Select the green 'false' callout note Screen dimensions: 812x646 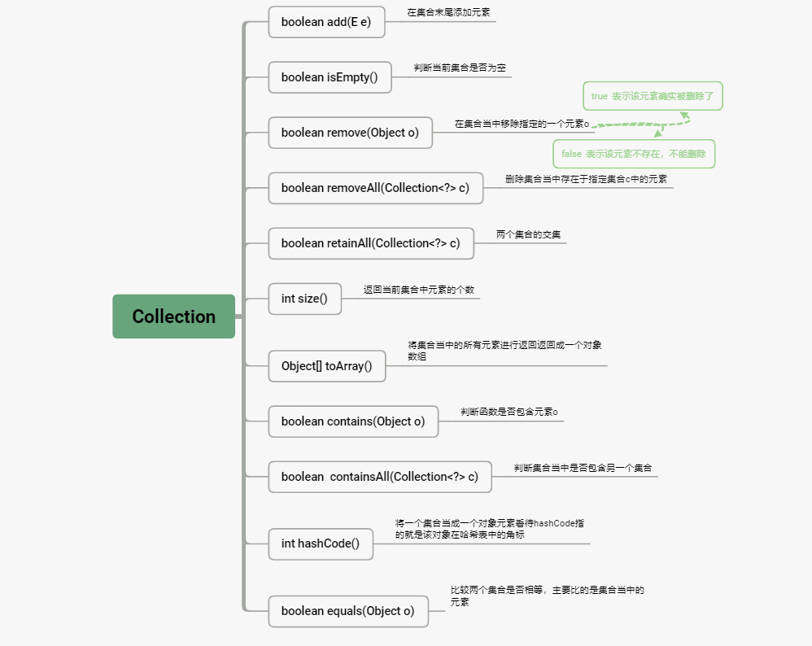(634, 154)
